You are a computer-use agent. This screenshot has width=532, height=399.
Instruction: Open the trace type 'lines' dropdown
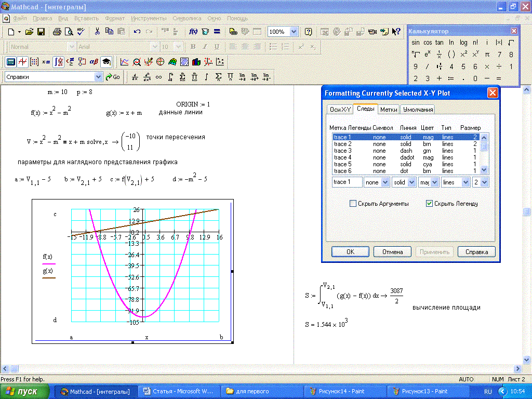tap(468, 182)
